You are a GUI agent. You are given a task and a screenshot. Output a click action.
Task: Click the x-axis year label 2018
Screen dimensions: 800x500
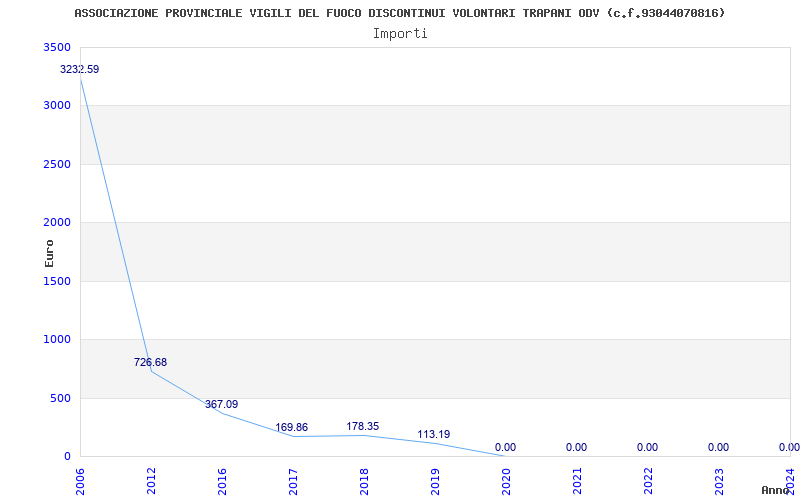(x=364, y=481)
